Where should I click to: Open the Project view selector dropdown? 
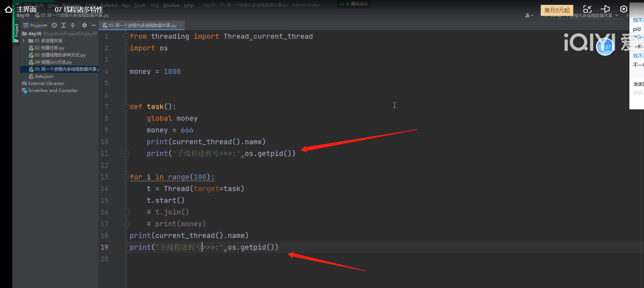[35, 25]
